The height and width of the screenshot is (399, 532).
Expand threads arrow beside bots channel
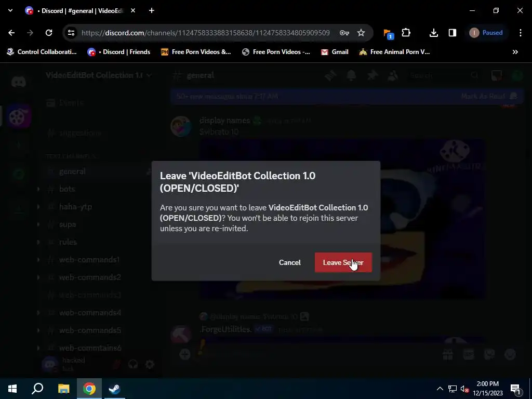point(38,189)
